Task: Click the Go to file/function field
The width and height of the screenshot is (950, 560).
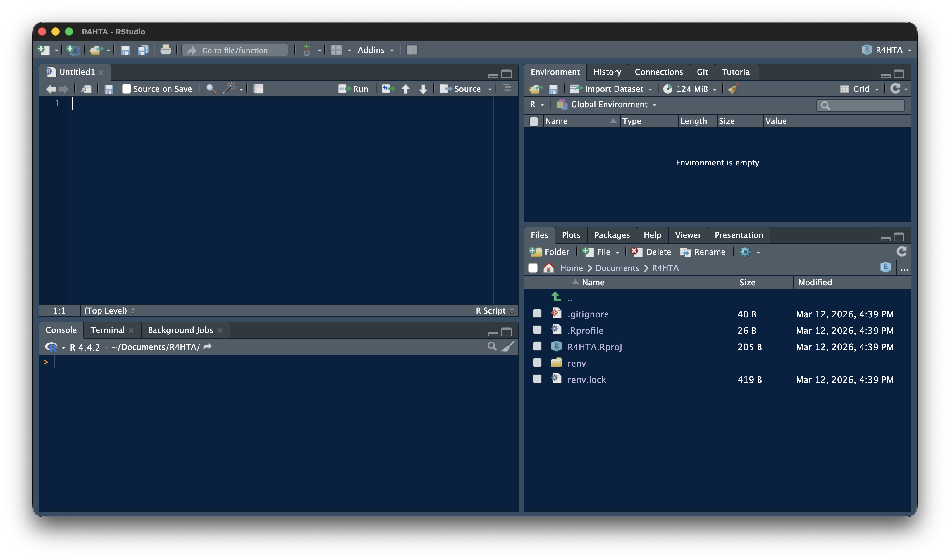Action: coord(235,50)
